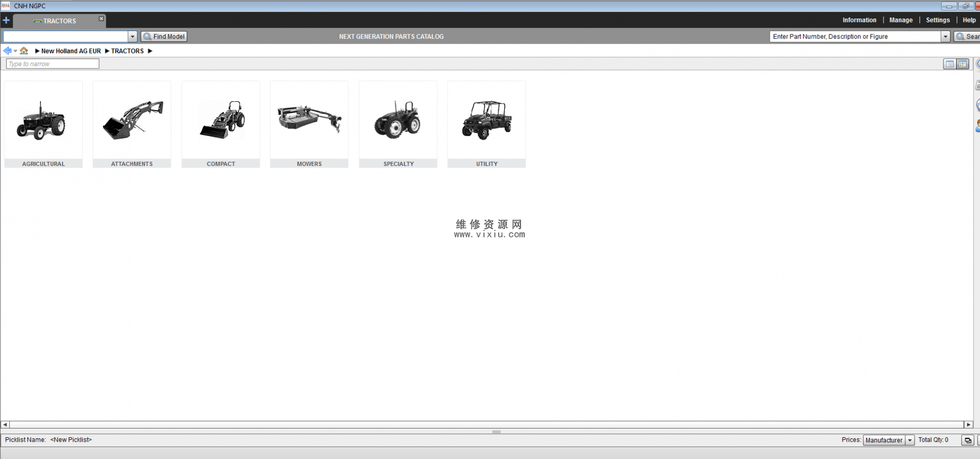This screenshot has height=459, width=980.
Task: Open the ATTACHMENTS loader thumbnail
Action: click(132, 120)
